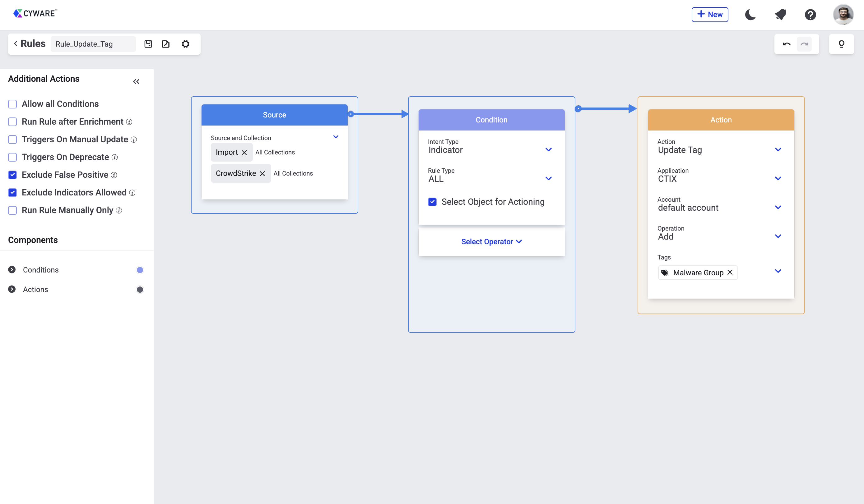Image resolution: width=864 pixels, height=504 pixels.
Task: Click the undo arrow icon
Action: pos(787,44)
